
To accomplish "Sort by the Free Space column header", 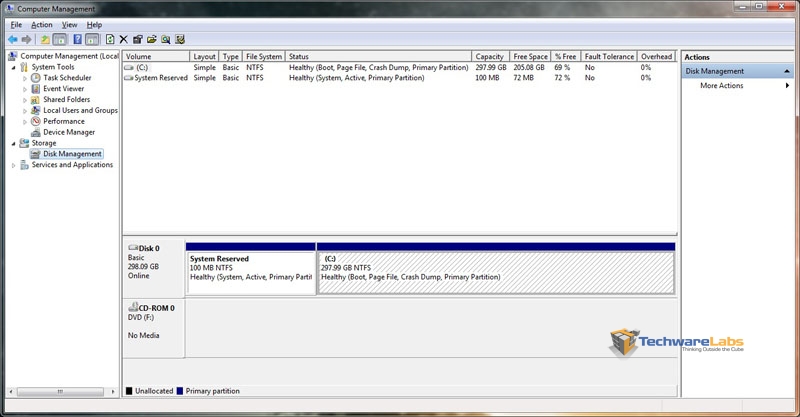I will point(529,57).
